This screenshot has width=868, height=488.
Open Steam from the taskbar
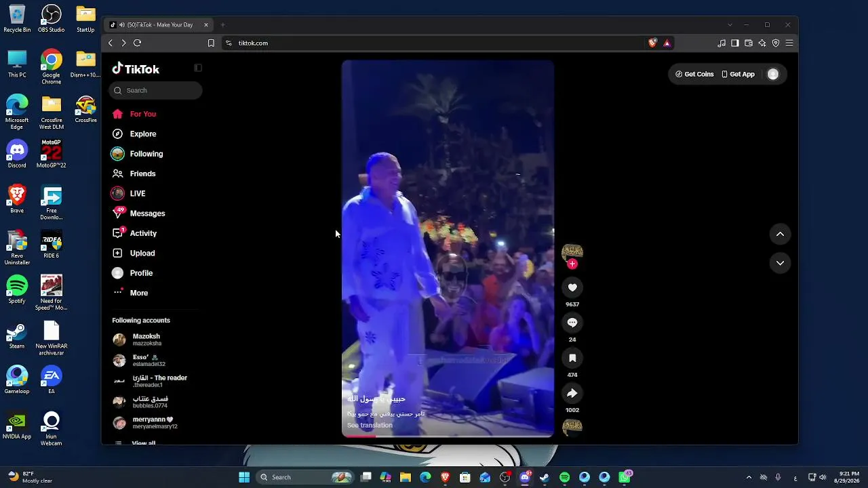(x=545, y=477)
